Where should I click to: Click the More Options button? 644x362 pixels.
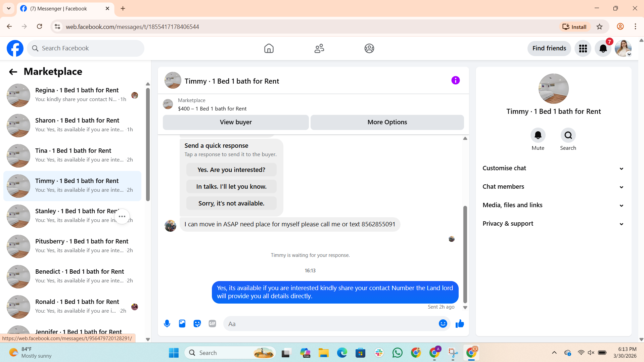387,122
